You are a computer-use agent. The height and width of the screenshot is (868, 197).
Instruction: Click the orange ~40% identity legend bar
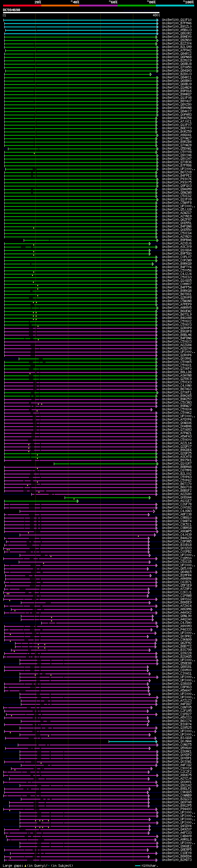pos(60,6)
